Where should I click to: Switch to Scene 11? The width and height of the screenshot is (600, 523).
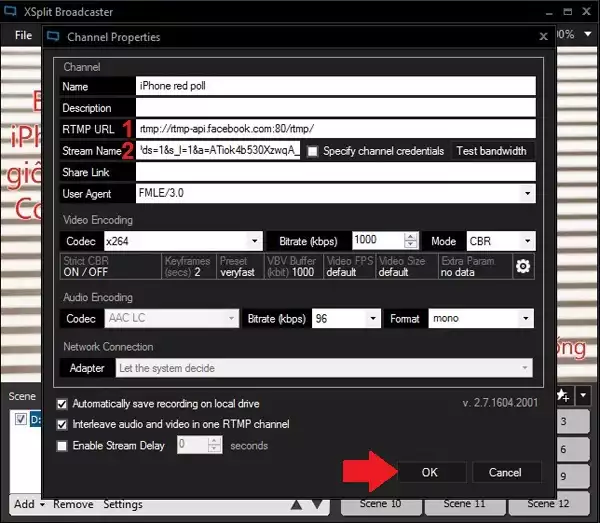(465, 506)
